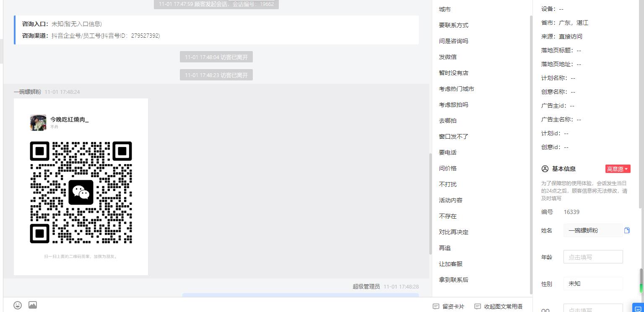Viewport: 644px width, 312px height.
Task: Click the 省市 value 广东，湛江
Action: click(574, 23)
